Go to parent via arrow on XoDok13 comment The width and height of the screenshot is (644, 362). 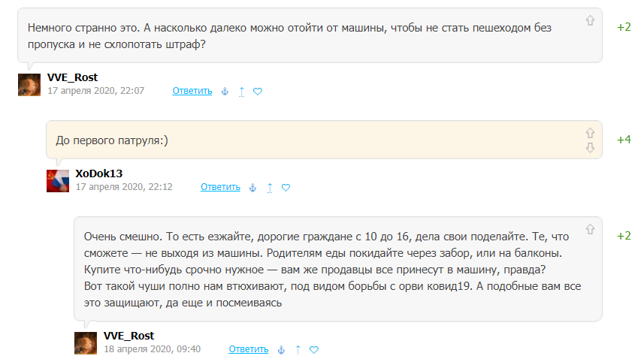tap(270, 188)
